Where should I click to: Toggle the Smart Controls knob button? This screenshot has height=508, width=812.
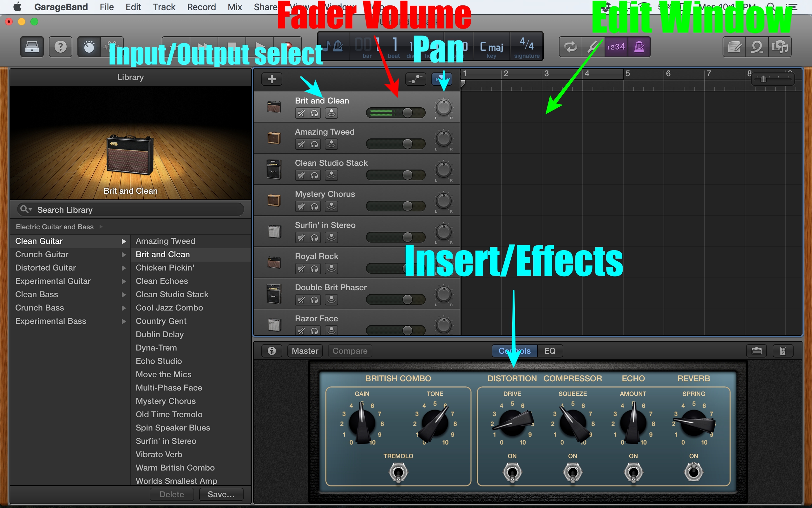click(89, 47)
